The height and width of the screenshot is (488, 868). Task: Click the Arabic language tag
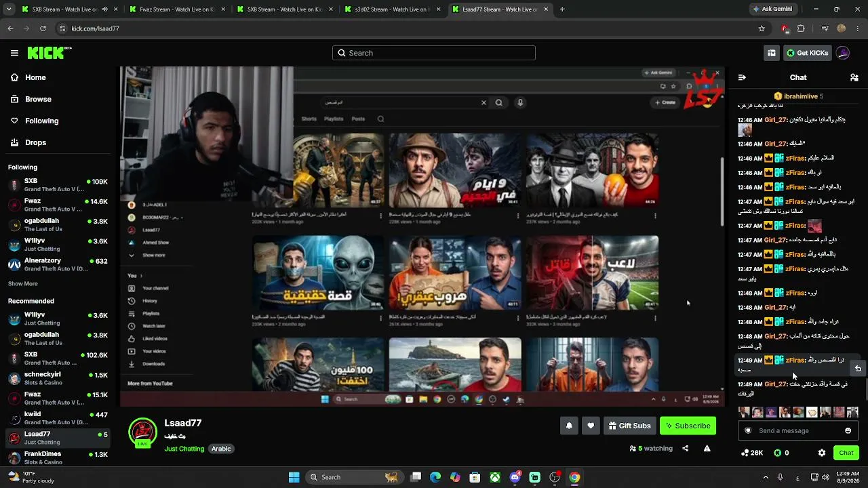tap(221, 449)
